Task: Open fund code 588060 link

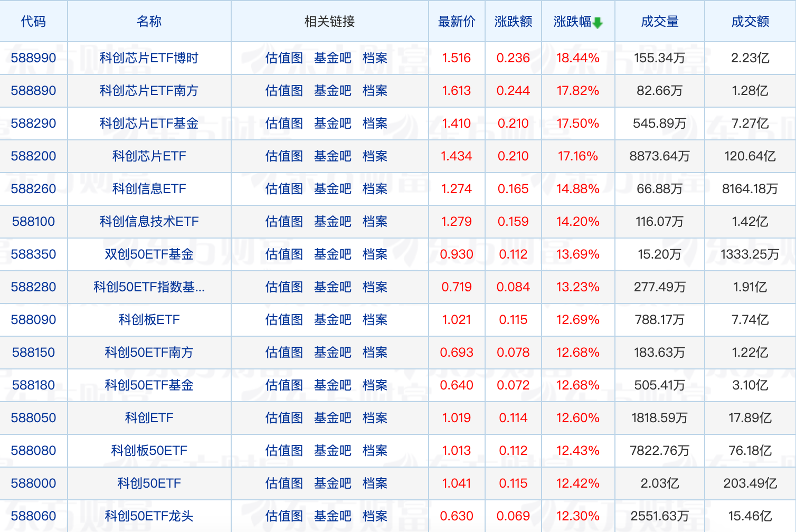Action: 33,516
